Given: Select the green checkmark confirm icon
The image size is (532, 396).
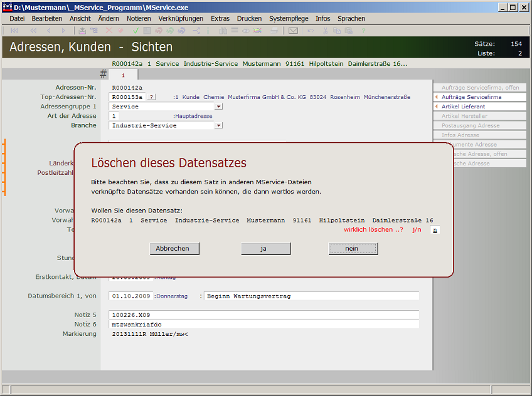Looking at the screenshot, I should [136, 29].
